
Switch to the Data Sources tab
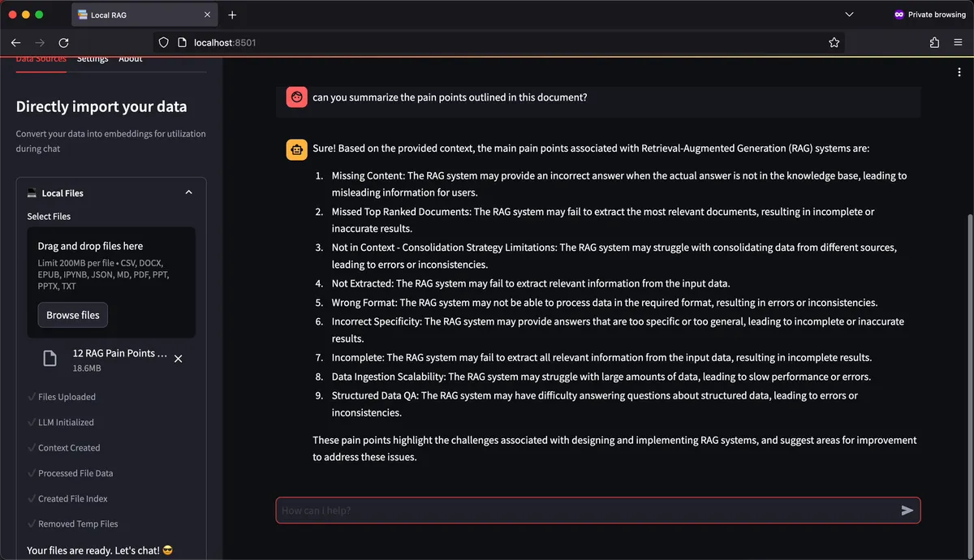41,59
